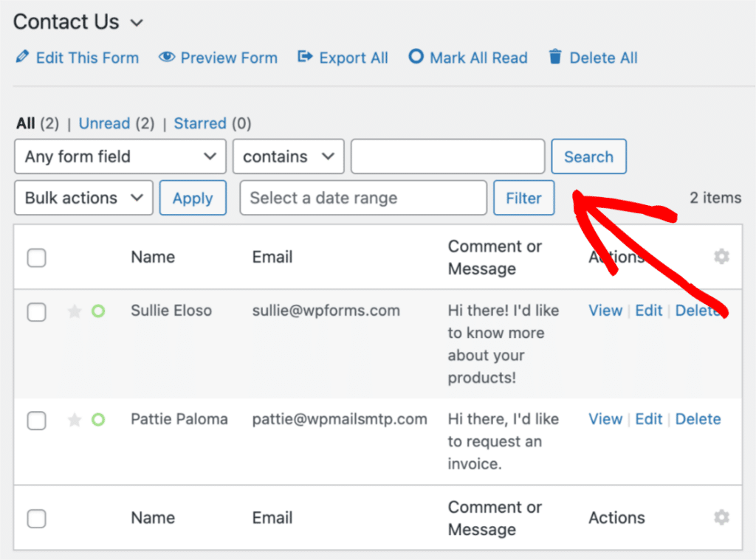
Task: Mark Sullie Eloso's entry as read
Action: [x=98, y=312]
